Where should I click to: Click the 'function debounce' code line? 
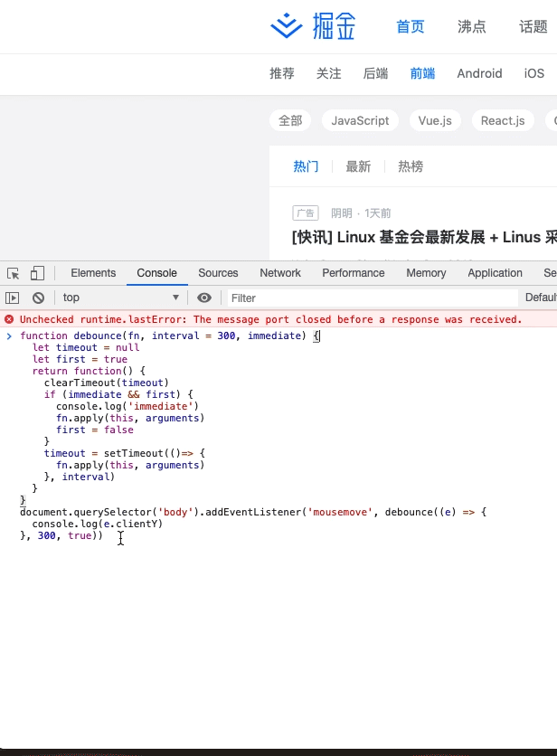pyautogui.click(x=170, y=335)
